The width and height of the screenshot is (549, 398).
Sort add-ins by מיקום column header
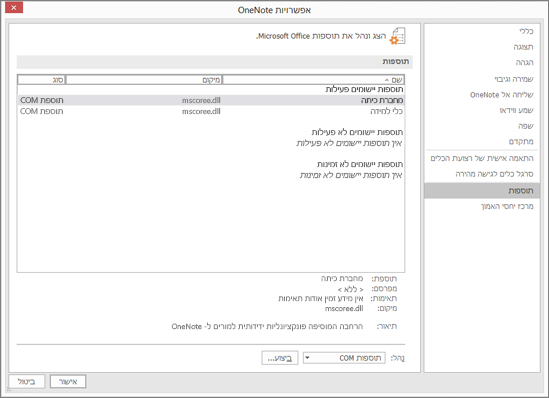144,80
